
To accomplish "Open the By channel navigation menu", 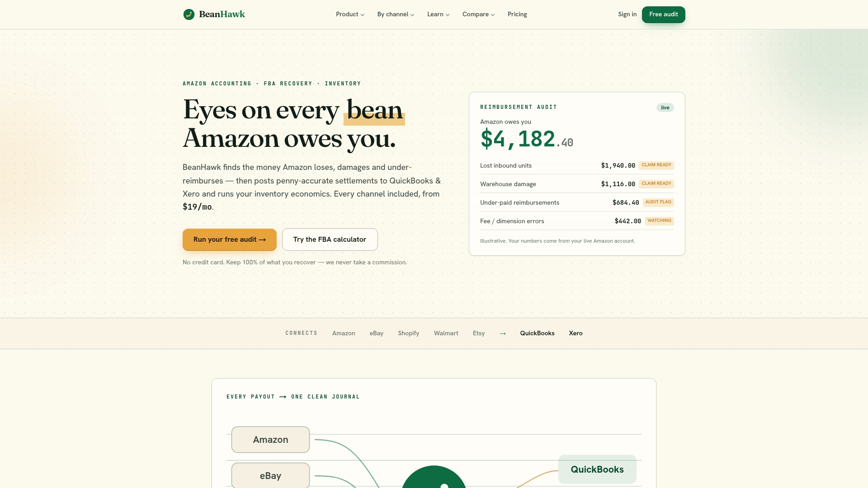I will [x=396, y=14].
